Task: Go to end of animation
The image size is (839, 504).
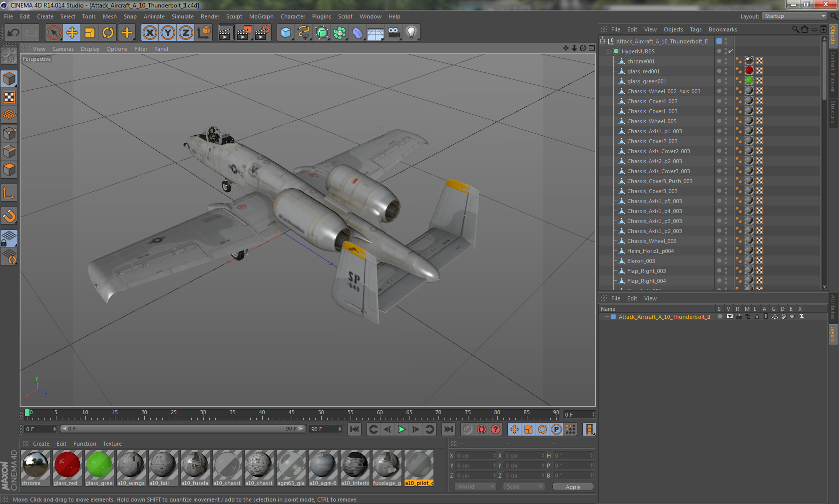Action: pos(448,429)
